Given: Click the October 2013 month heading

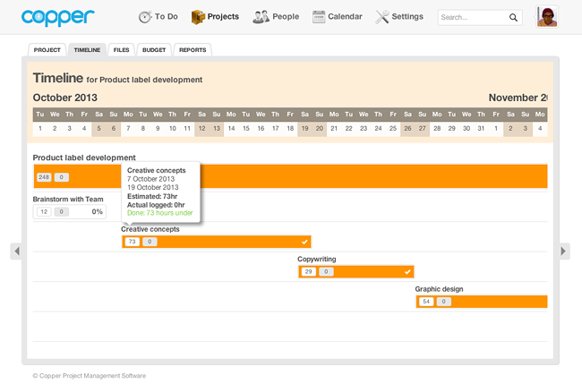Looking at the screenshot, I should 65,98.
